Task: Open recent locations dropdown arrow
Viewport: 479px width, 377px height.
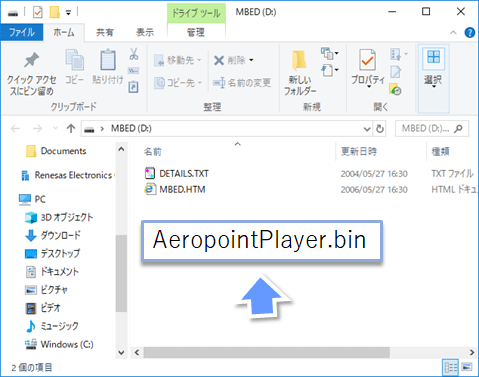Action: pos(55,129)
